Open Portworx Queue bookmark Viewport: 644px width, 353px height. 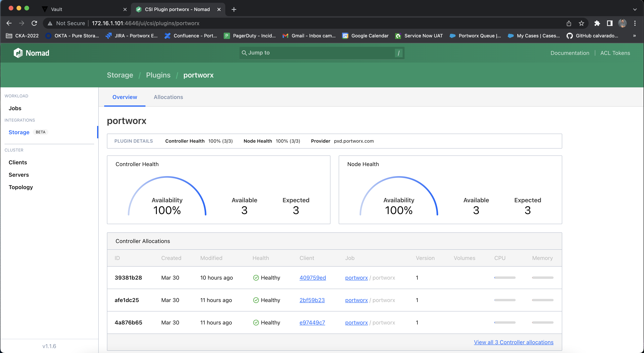pos(475,36)
